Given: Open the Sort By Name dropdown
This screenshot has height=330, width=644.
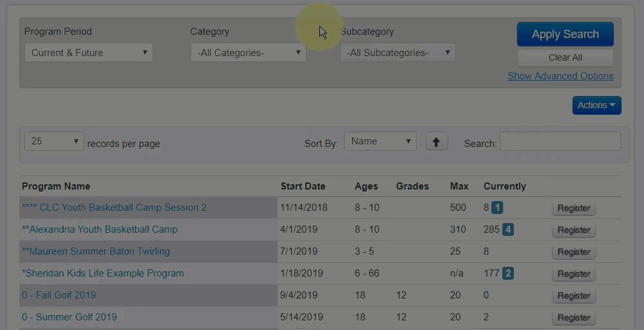Looking at the screenshot, I should coord(380,141).
